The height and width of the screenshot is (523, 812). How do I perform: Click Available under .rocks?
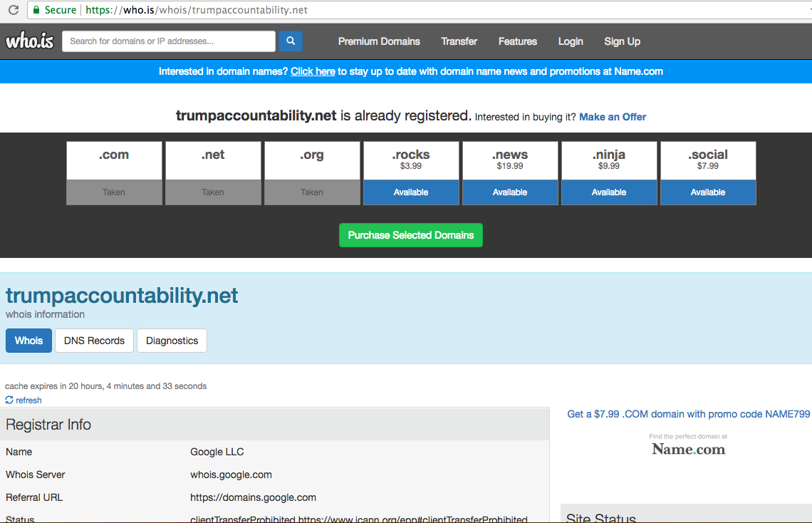tap(411, 192)
